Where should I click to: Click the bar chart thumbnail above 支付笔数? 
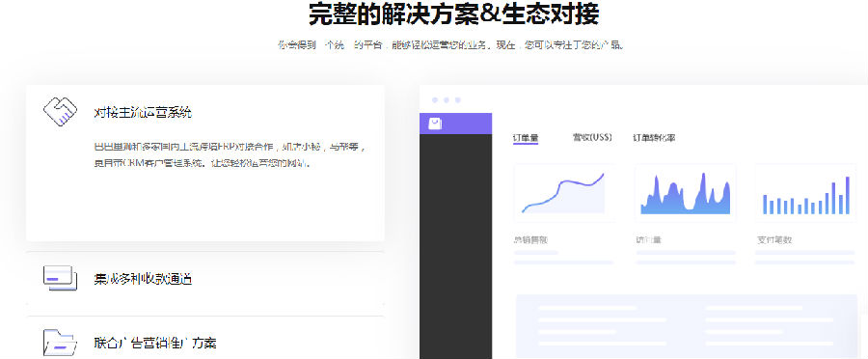805,193
